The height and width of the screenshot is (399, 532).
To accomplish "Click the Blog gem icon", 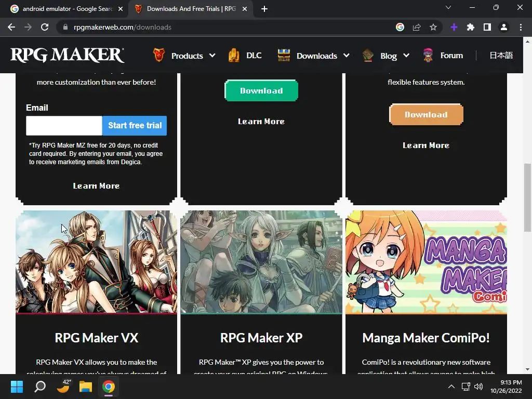I will pos(368,55).
